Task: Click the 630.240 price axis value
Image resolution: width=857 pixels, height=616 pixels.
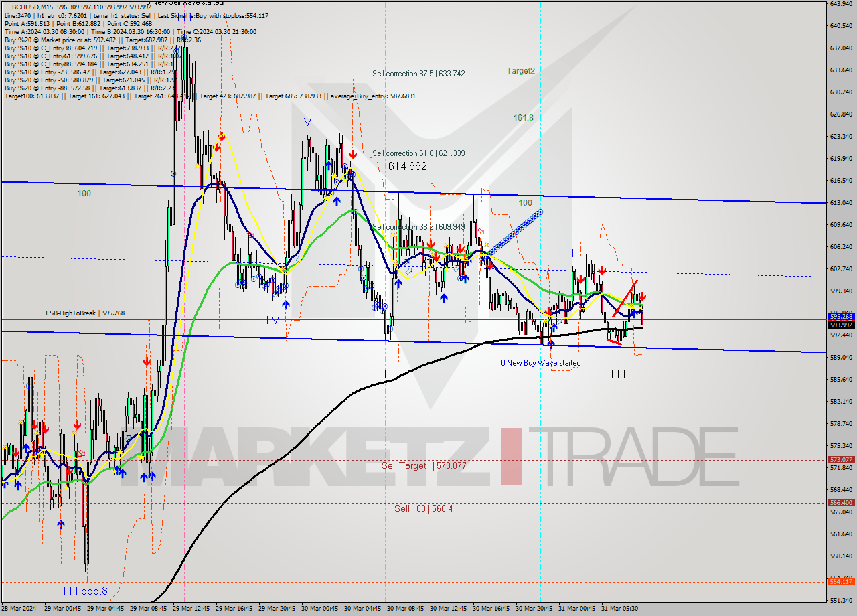Action: coord(840,92)
